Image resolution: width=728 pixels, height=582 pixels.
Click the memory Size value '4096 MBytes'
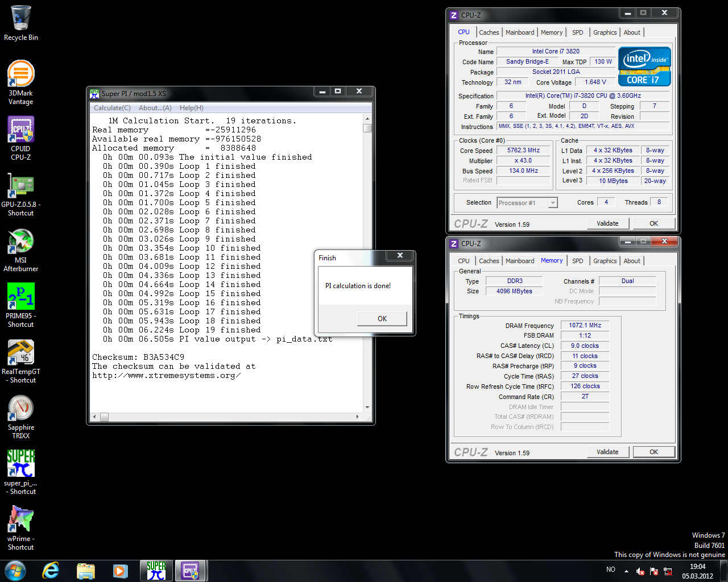tap(514, 292)
